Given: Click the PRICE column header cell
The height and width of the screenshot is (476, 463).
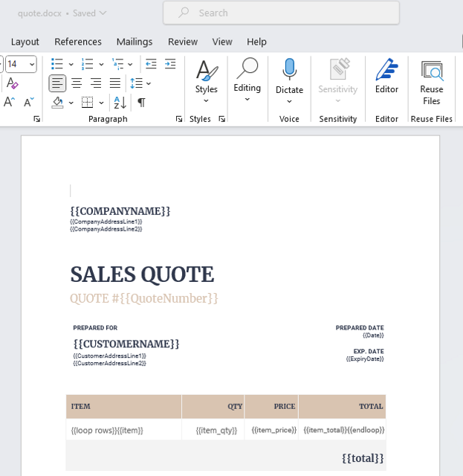Looking at the screenshot, I should pos(271,407).
